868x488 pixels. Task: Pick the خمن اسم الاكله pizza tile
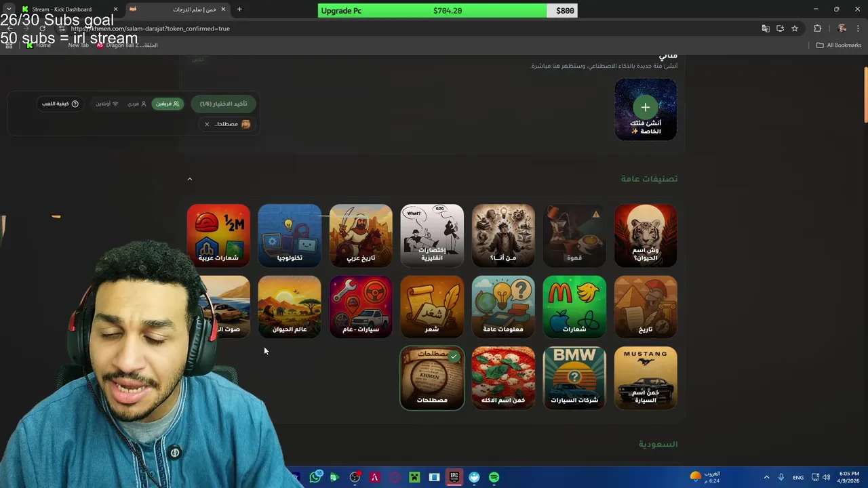click(503, 378)
